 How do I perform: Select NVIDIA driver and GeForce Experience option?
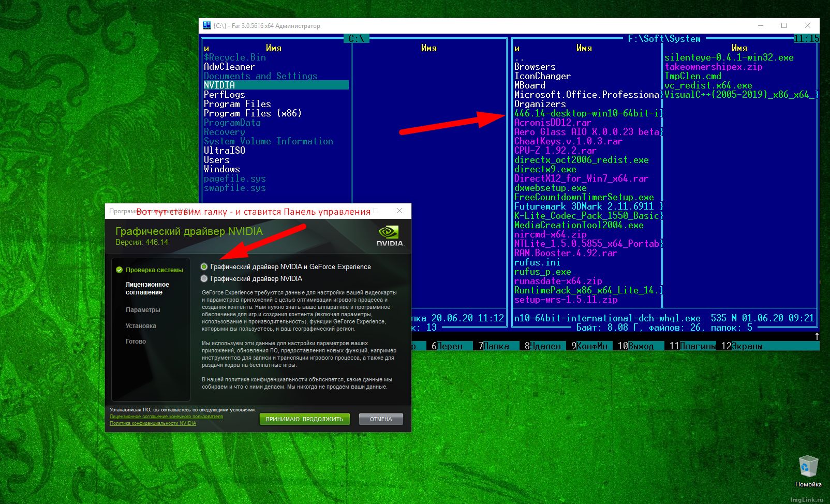click(204, 267)
